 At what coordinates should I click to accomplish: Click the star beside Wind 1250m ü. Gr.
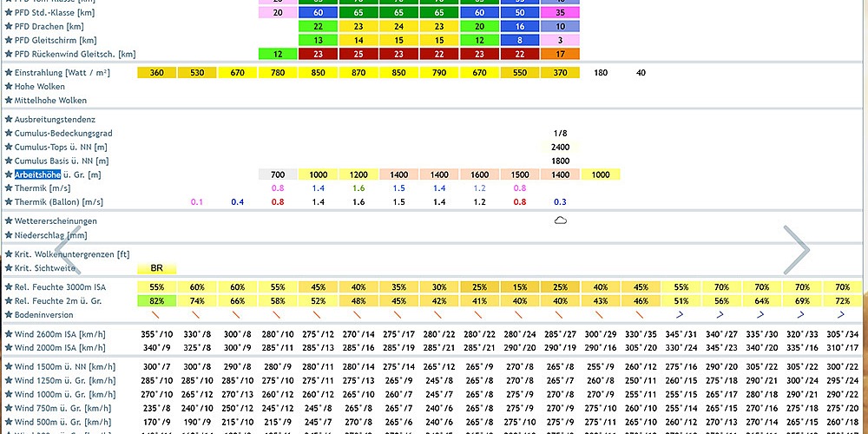9,381
